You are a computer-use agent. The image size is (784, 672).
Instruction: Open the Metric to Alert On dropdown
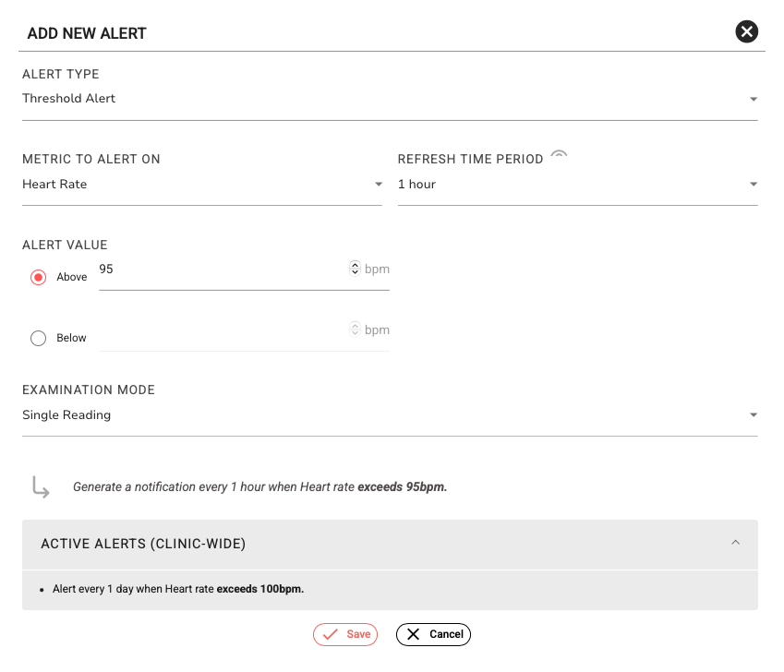[x=378, y=185]
